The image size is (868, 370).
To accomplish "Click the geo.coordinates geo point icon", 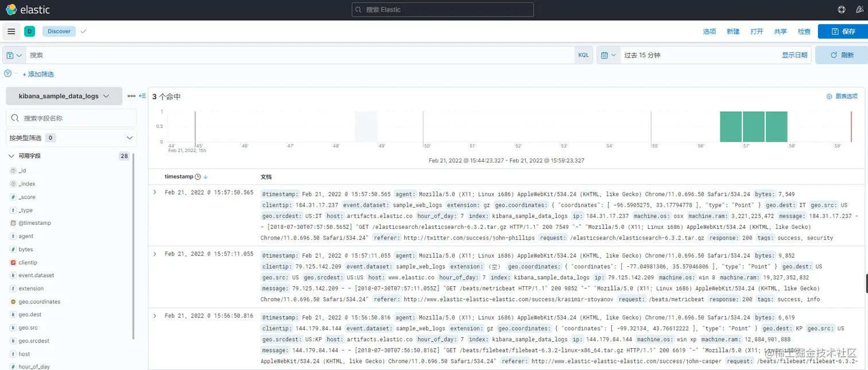I will [13, 302].
